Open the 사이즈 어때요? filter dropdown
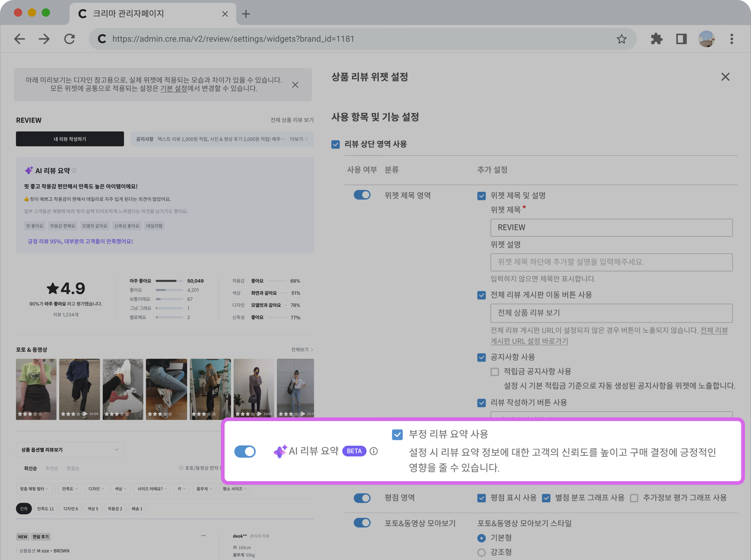751x560 pixels. [x=152, y=489]
